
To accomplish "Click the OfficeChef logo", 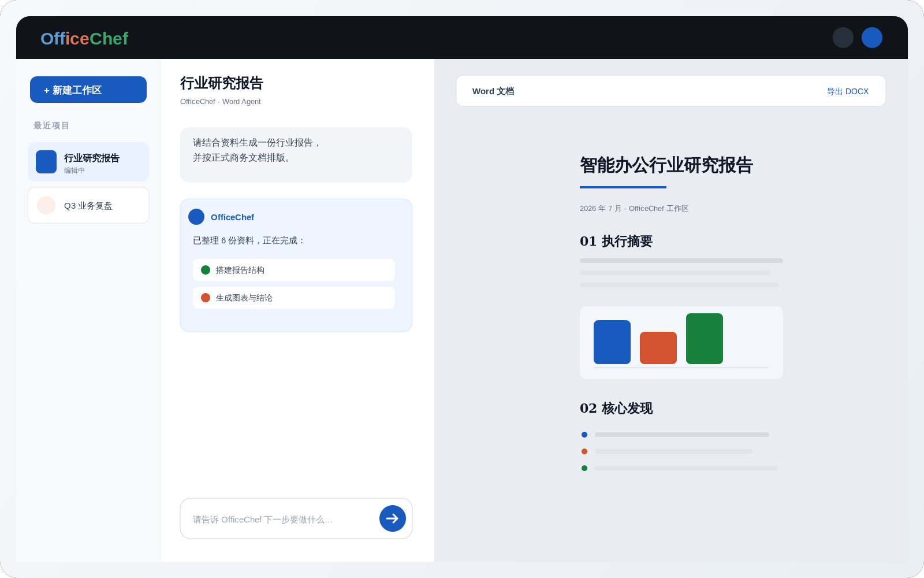I will pyautogui.click(x=84, y=39).
